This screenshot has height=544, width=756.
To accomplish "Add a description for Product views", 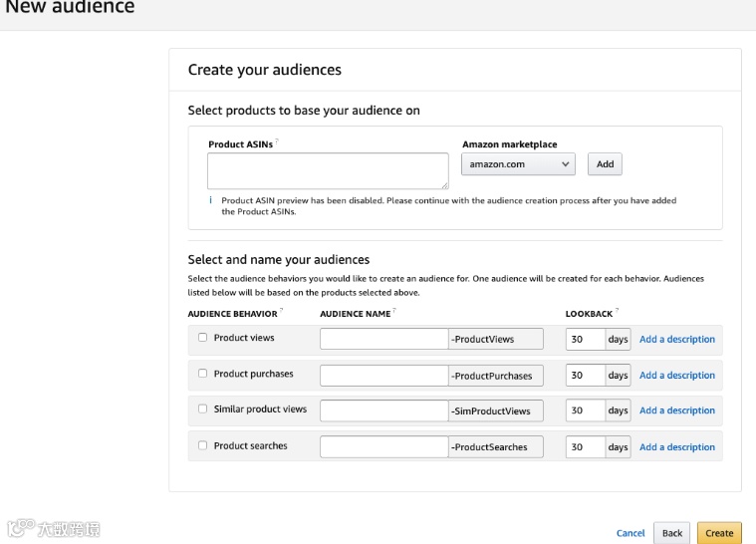I will (676, 339).
